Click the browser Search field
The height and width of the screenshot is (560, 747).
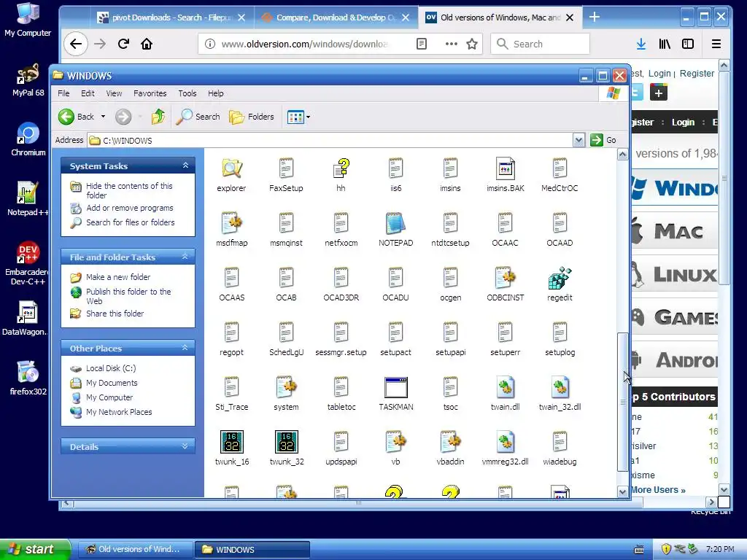[x=540, y=44]
